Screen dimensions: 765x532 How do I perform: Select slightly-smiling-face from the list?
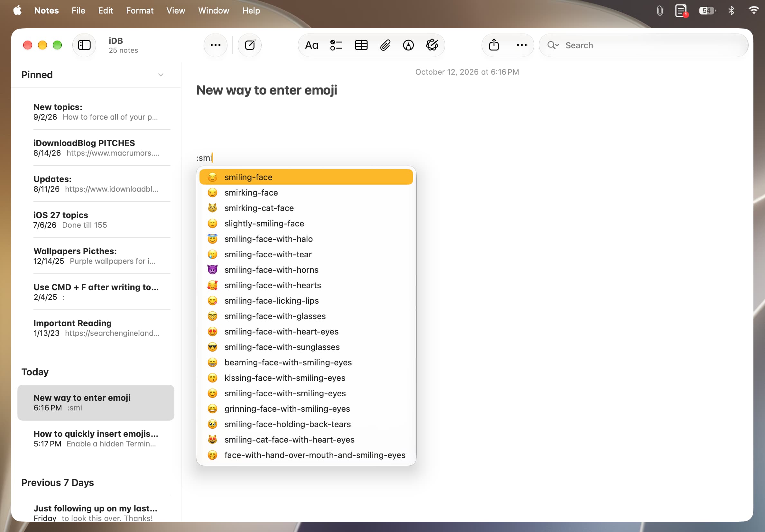click(x=306, y=223)
